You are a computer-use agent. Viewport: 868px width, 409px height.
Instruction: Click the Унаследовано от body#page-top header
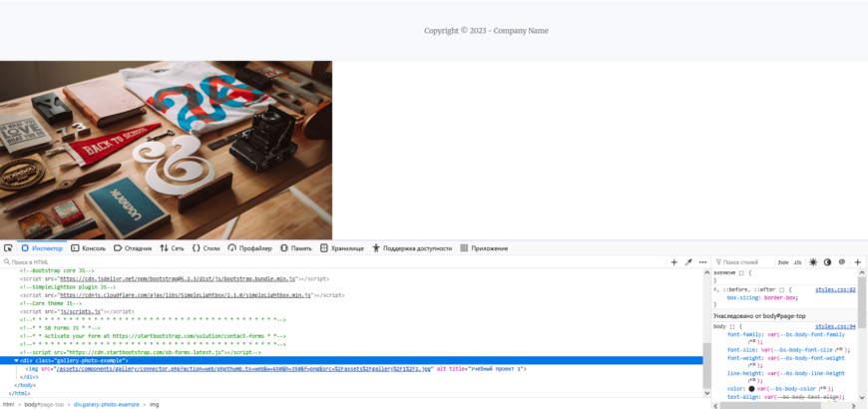[784, 315]
